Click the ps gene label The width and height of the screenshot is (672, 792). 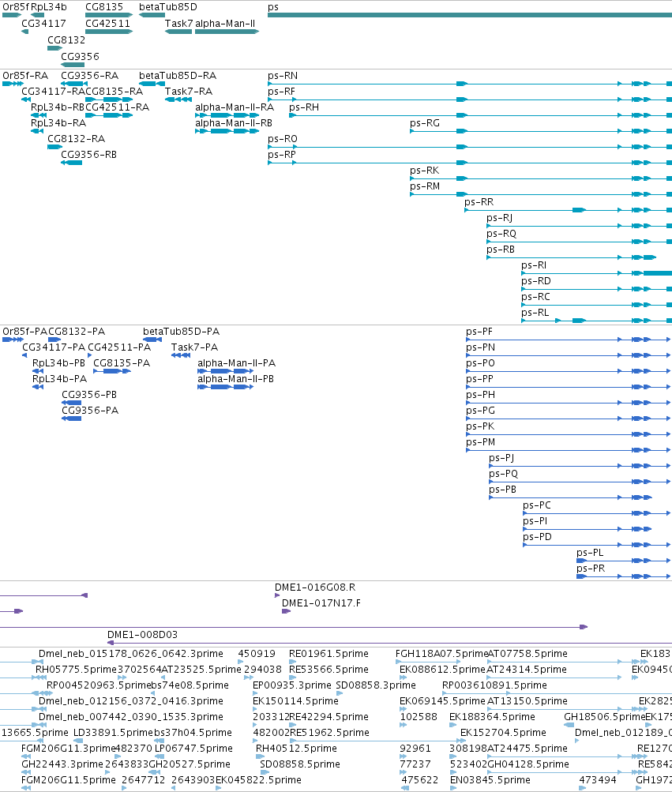point(273,7)
